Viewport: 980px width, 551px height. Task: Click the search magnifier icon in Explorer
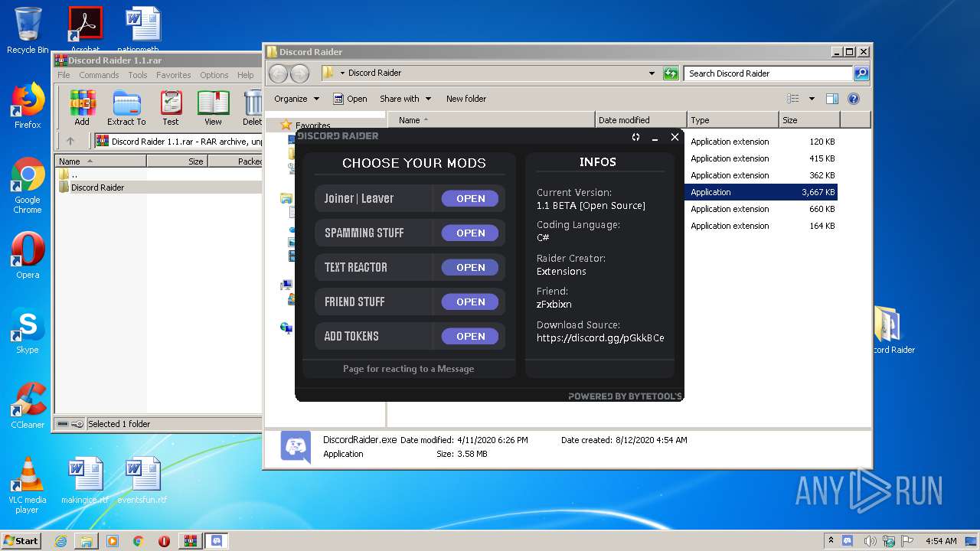point(861,73)
